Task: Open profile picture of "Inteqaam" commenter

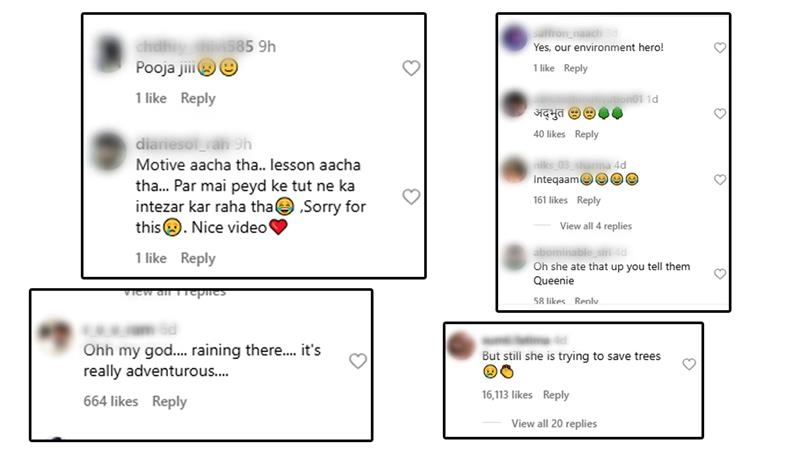Action: 514,169
